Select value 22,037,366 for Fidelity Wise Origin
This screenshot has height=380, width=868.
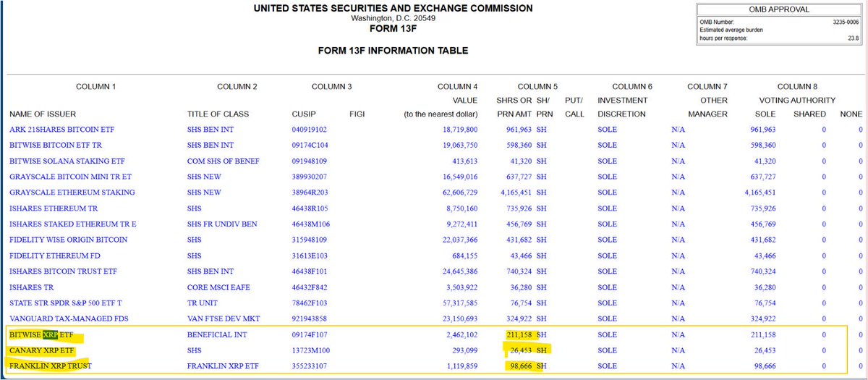460,240
